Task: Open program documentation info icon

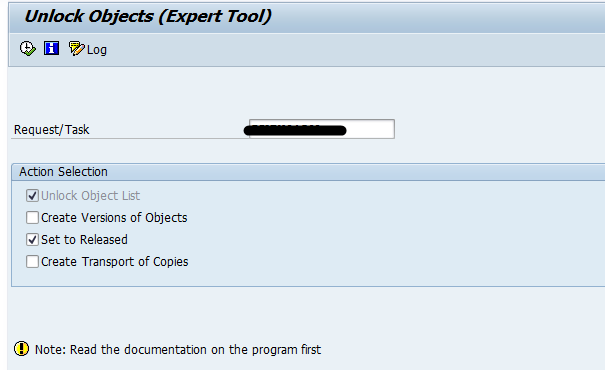Action: (x=51, y=48)
